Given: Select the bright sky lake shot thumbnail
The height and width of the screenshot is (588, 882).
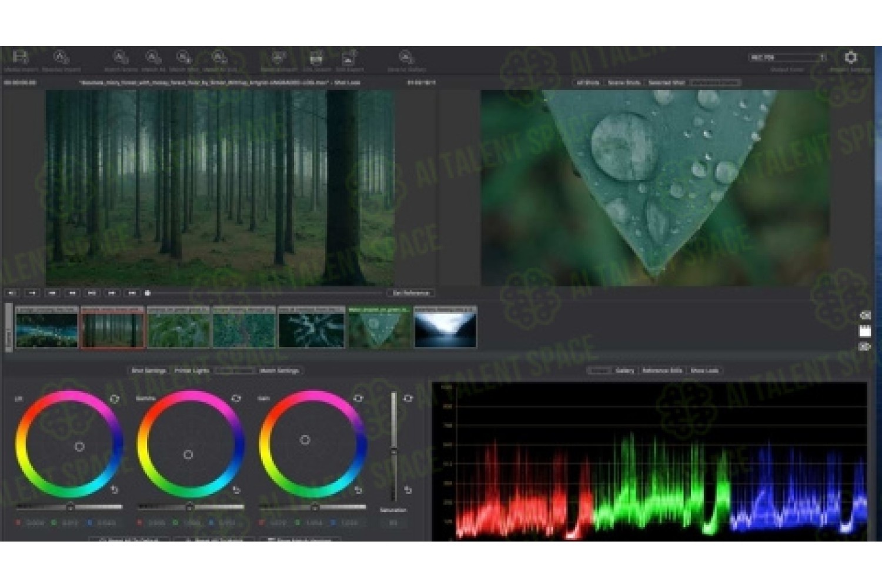Looking at the screenshot, I should pyautogui.click(x=445, y=328).
